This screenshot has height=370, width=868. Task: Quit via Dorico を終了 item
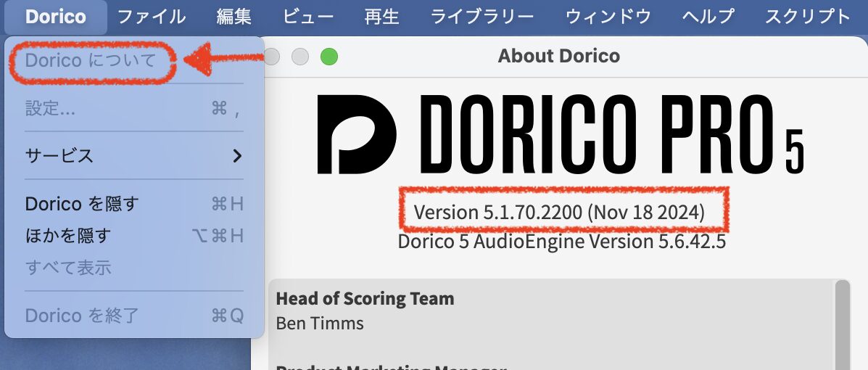pos(81,316)
